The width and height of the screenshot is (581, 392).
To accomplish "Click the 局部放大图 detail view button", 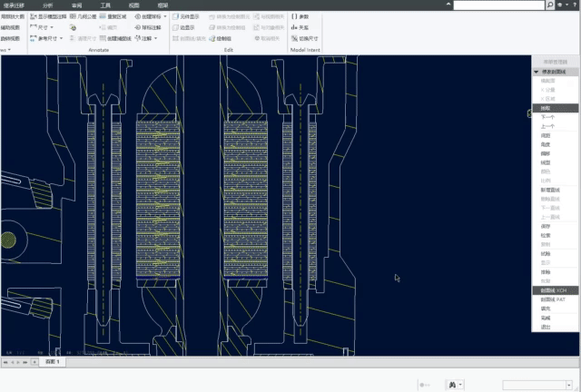I will [12, 16].
